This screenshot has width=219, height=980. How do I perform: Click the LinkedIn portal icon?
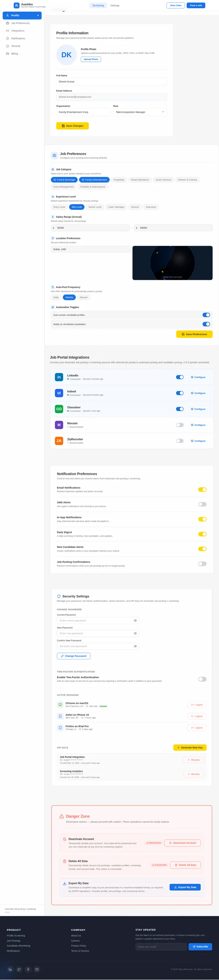click(x=59, y=377)
